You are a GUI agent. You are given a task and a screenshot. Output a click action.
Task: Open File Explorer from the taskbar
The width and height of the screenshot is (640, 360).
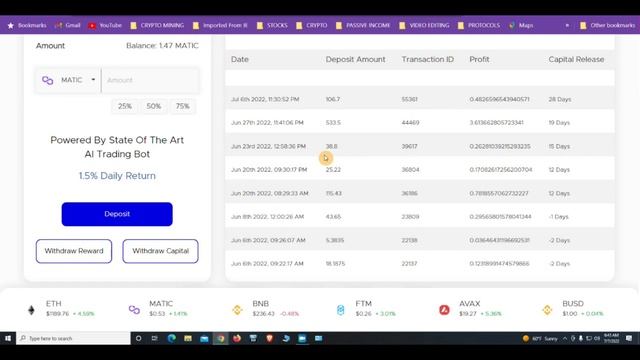188,338
